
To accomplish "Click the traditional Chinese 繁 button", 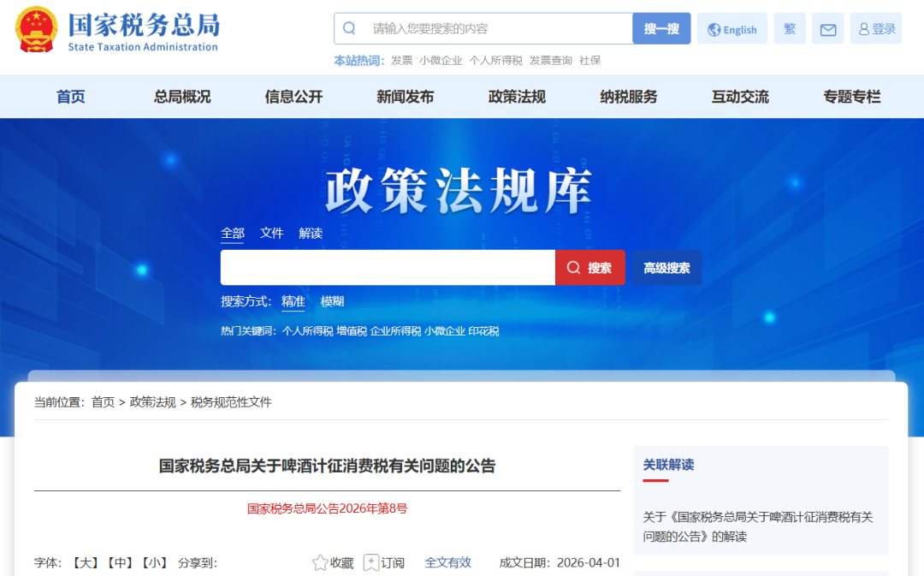I will pos(789,29).
